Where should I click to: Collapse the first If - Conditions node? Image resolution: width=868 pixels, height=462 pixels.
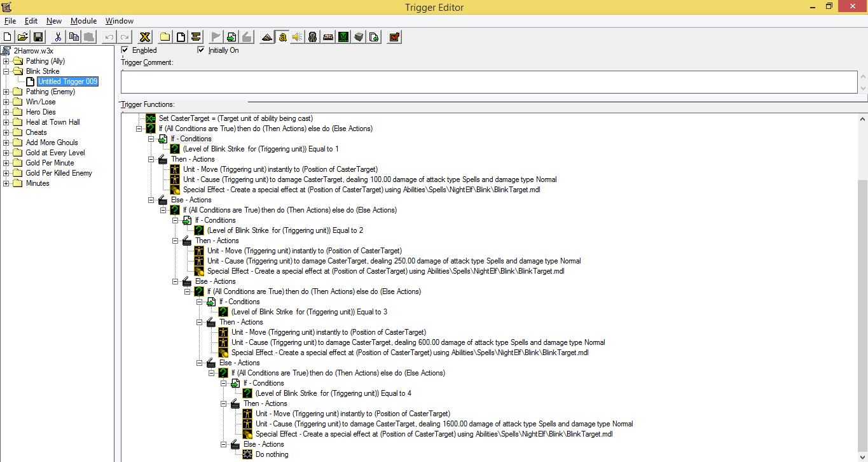(x=151, y=139)
